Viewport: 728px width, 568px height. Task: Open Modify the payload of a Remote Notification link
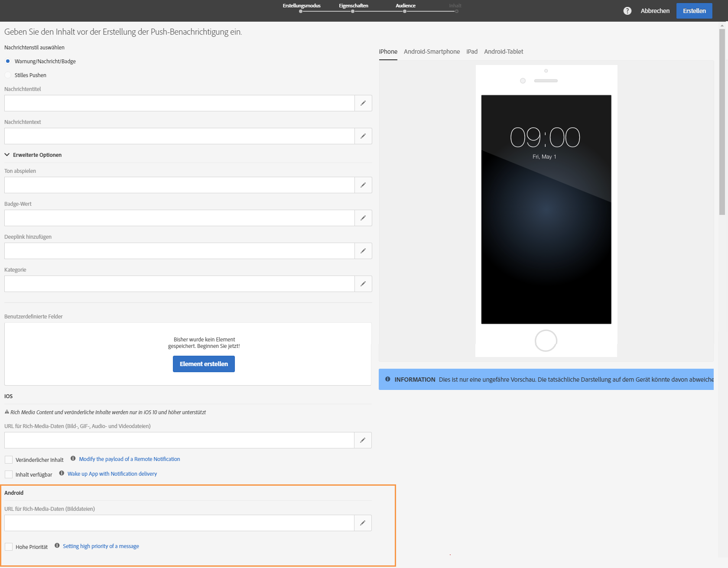(130, 459)
